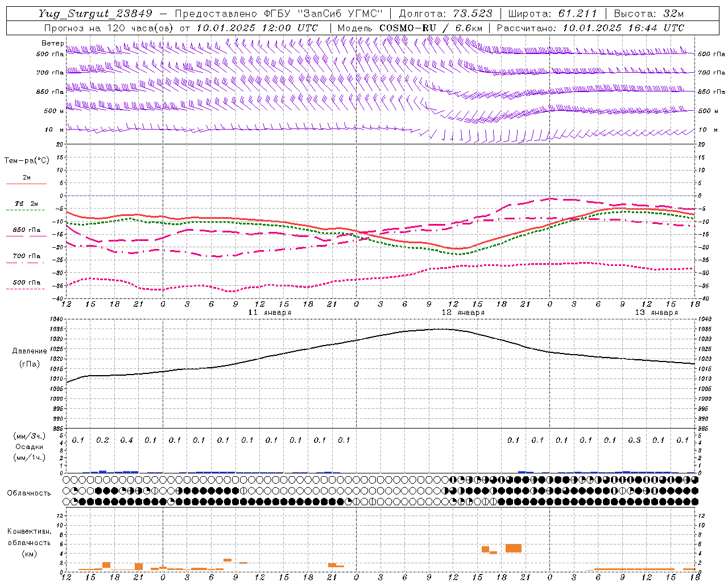Click the longitude value Долгота: 73.523
Viewport: 728px width, 582px height.
[445, 14]
